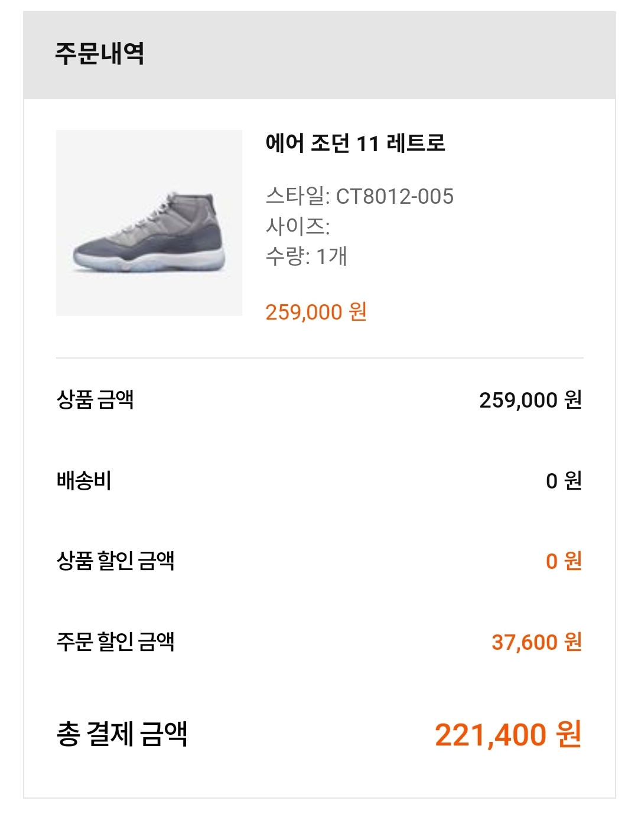Click the 주문내역 header title

click(99, 53)
